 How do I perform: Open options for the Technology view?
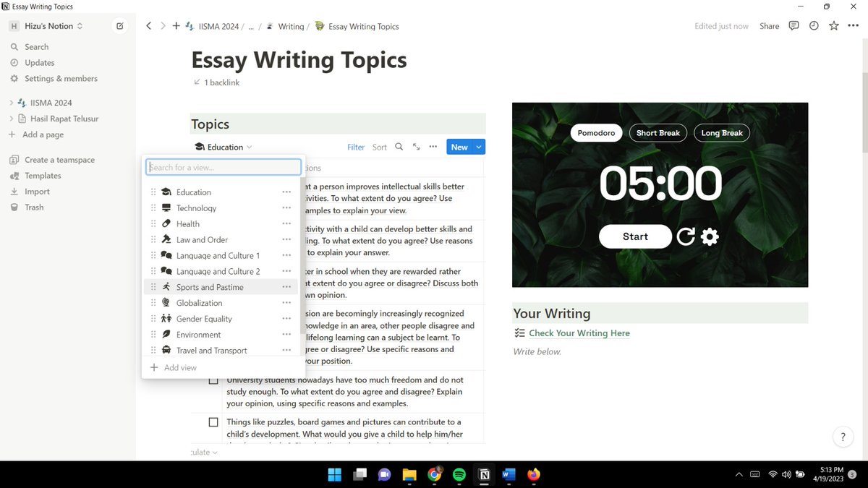tap(287, 208)
